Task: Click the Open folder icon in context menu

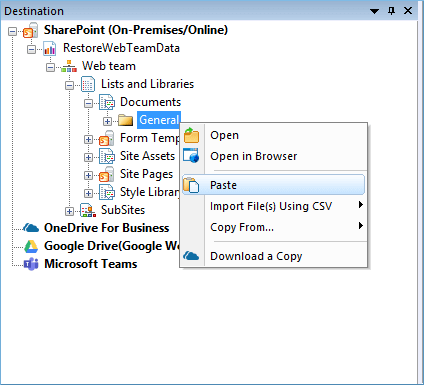Action: click(191, 135)
